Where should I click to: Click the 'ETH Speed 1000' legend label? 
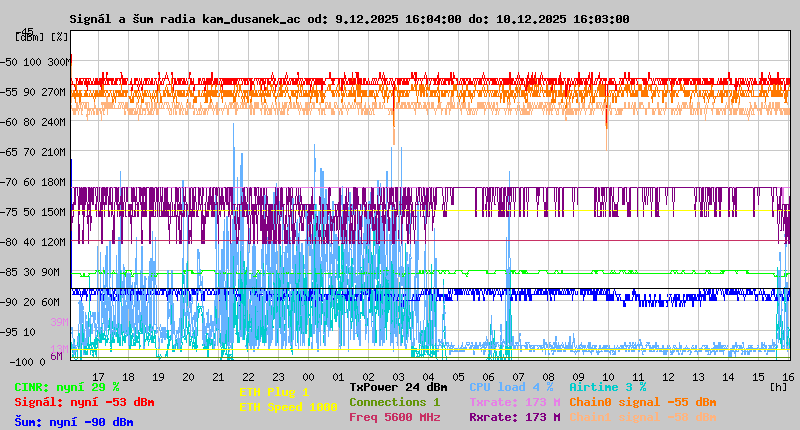[288, 407]
